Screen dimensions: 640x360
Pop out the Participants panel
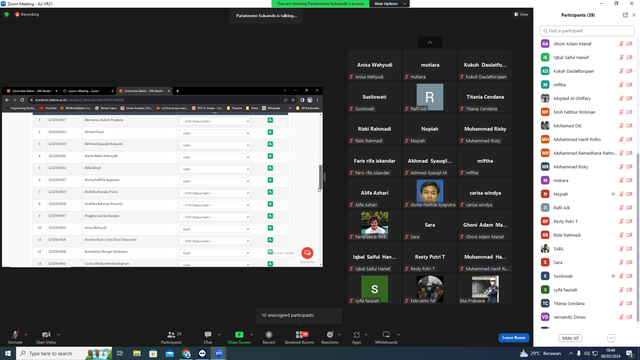coord(625,15)
